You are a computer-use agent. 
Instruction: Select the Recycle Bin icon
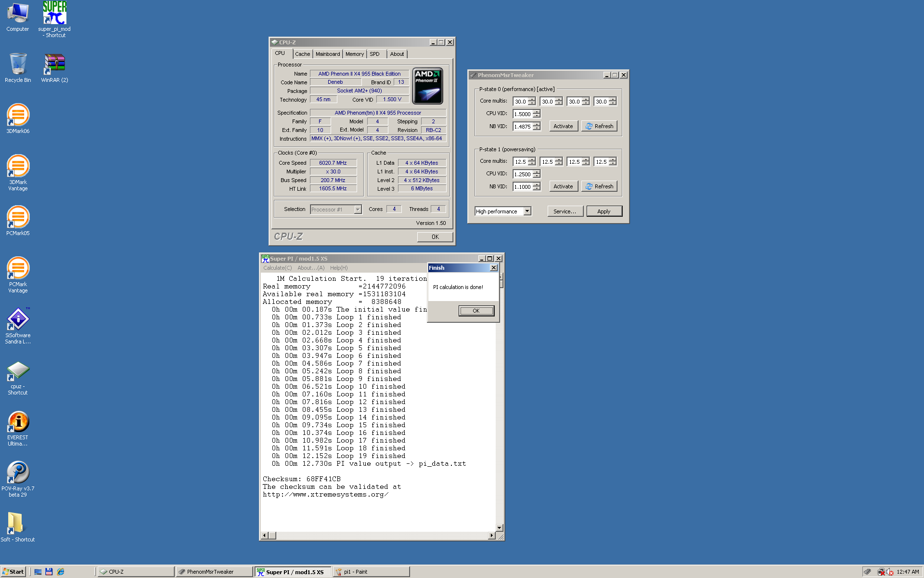coord(18,67)
